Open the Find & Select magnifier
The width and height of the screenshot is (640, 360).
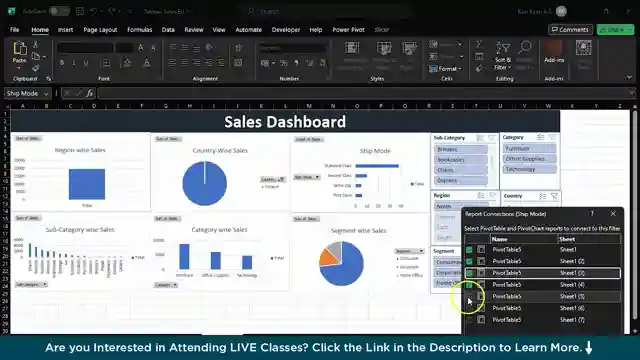[524, 48]
